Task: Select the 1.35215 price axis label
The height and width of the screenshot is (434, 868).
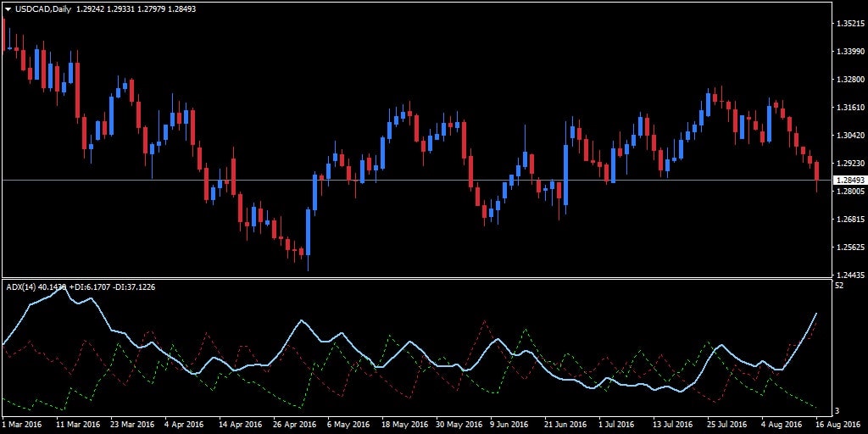Action: coord(850,24)
